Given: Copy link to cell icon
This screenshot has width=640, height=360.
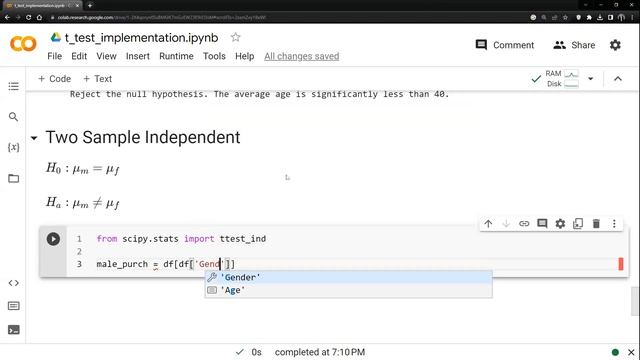Looking at the screenshot, I should (524, 224).
